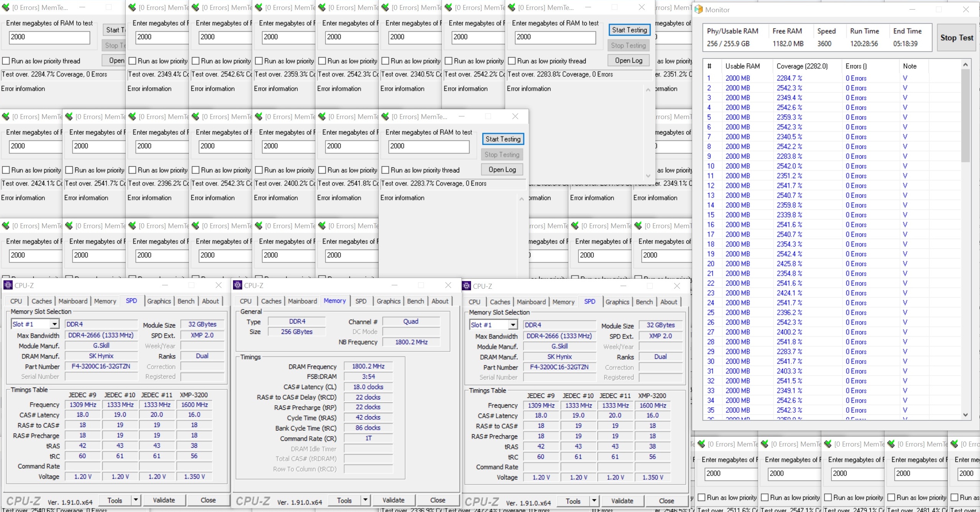Click Tools button in rightmost CPU-Z window
This screenshot has height=512, width=980.
pyautogui.click(x=573, y=501)
